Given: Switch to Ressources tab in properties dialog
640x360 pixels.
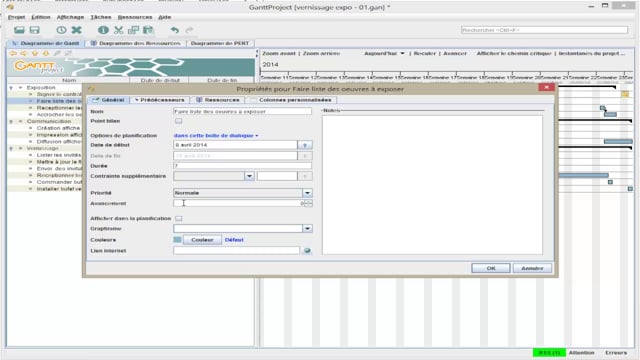Looking at the screenshot, I should (x=218, y=100).
